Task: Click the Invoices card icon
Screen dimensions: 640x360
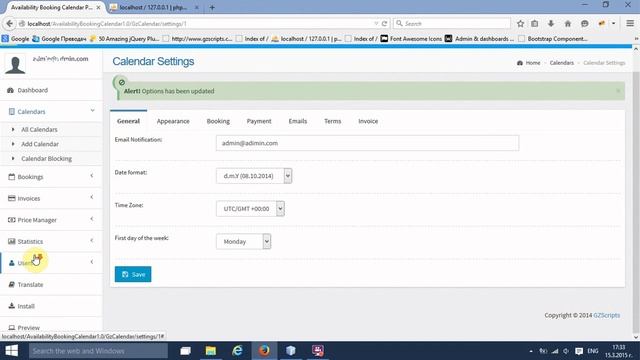Action: coord(11,198)
